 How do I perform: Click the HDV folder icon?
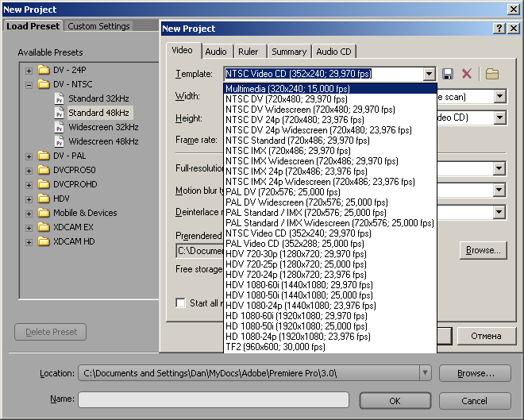(x=44, y=198)
